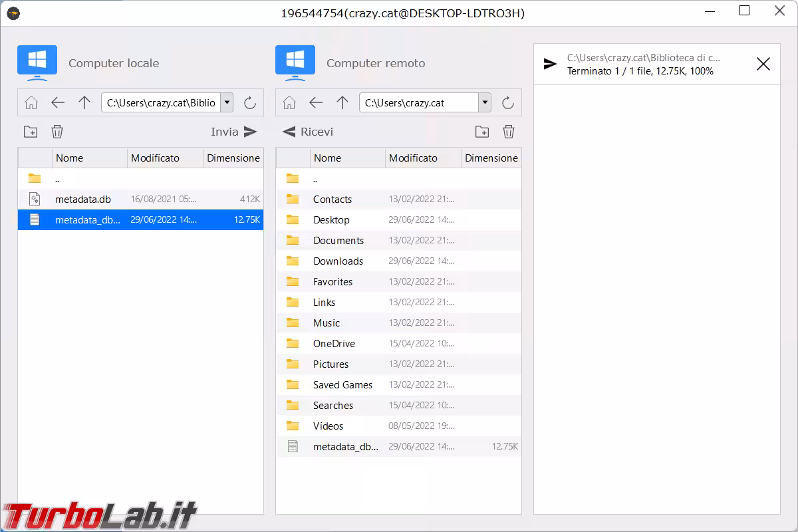Navigate up one level in local panel
The image size is (798, 532).
click(84, 102)
